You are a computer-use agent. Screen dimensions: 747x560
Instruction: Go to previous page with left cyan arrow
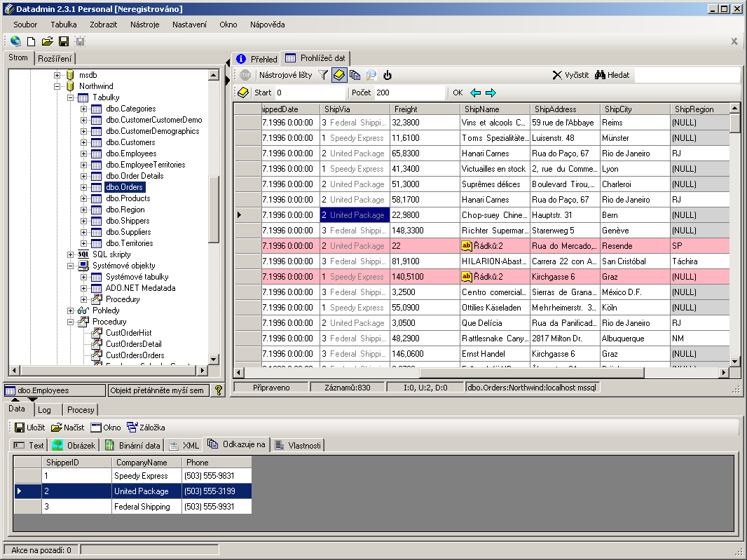(475, 93)
